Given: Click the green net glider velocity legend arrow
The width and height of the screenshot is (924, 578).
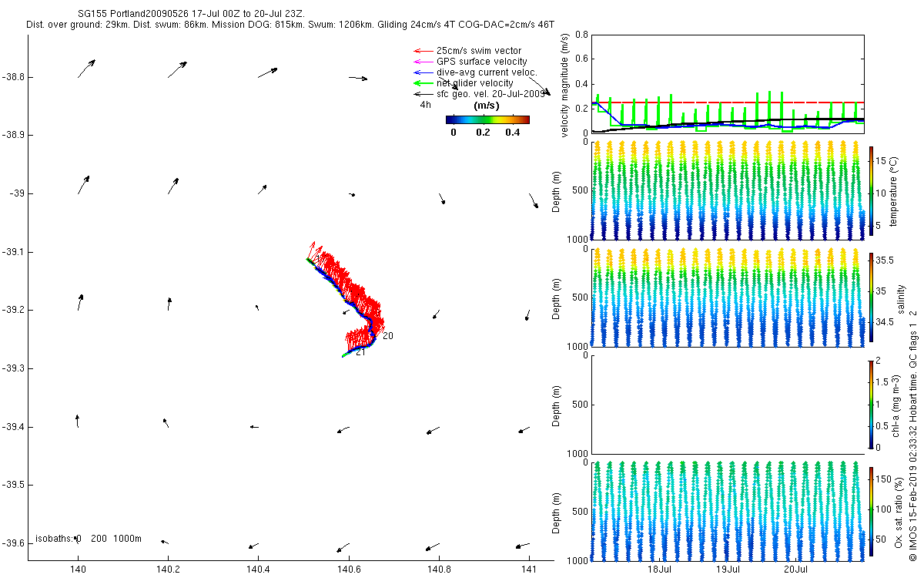Looking at the screenshot, I should click(x=422, y=82).
